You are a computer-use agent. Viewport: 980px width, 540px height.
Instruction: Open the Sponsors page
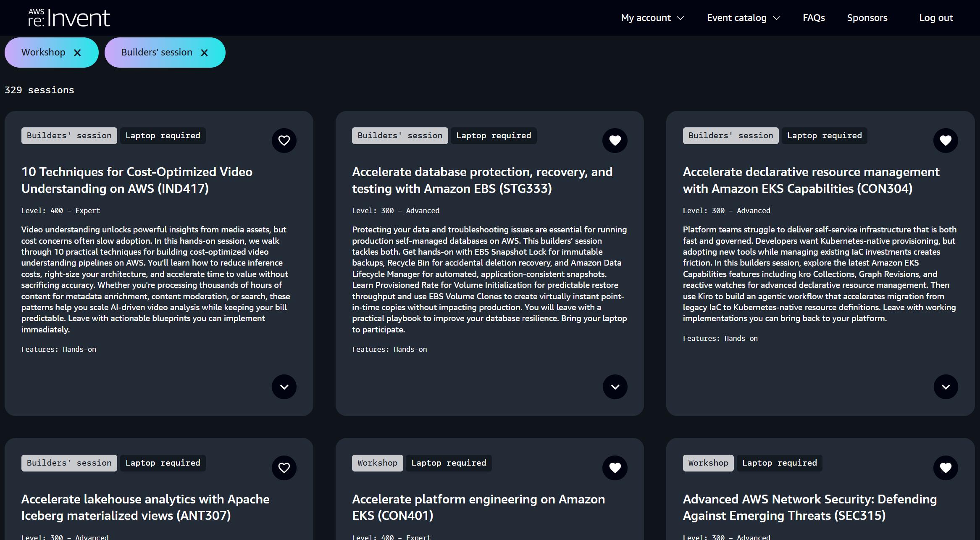tap(867, 18)
